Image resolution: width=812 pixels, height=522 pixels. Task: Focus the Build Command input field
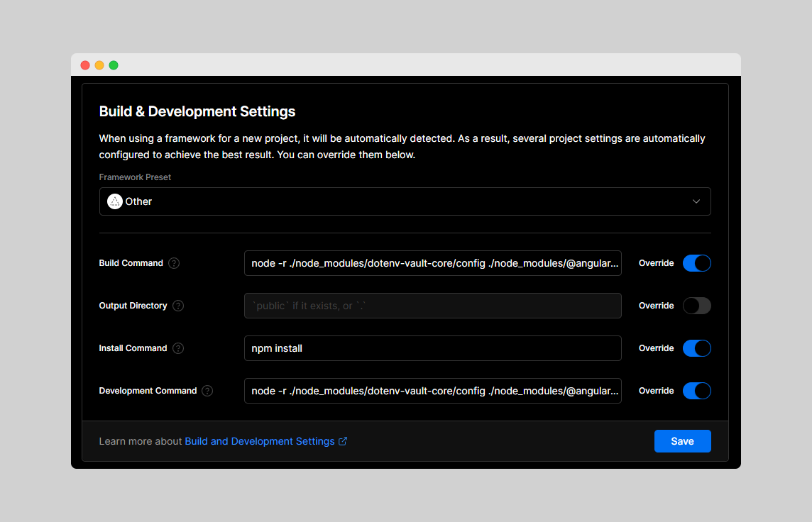433,263
